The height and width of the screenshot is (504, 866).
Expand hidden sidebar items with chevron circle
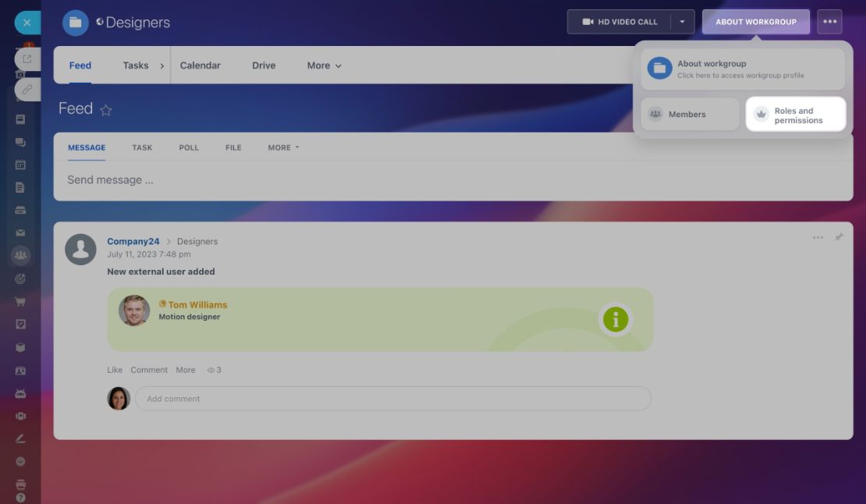20,462
